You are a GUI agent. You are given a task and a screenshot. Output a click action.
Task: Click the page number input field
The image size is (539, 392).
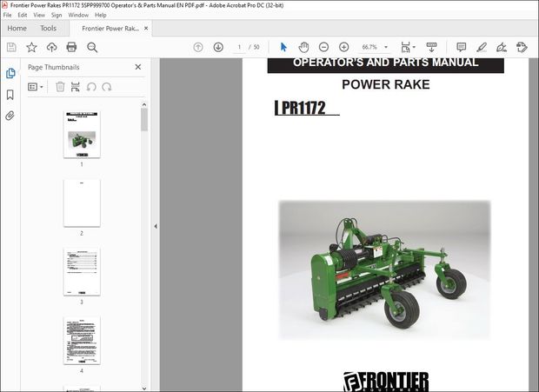[239, 47]
